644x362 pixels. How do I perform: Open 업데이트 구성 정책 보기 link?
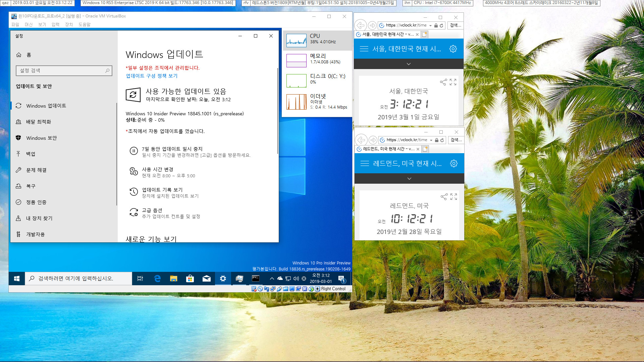(x=152, y=76)
